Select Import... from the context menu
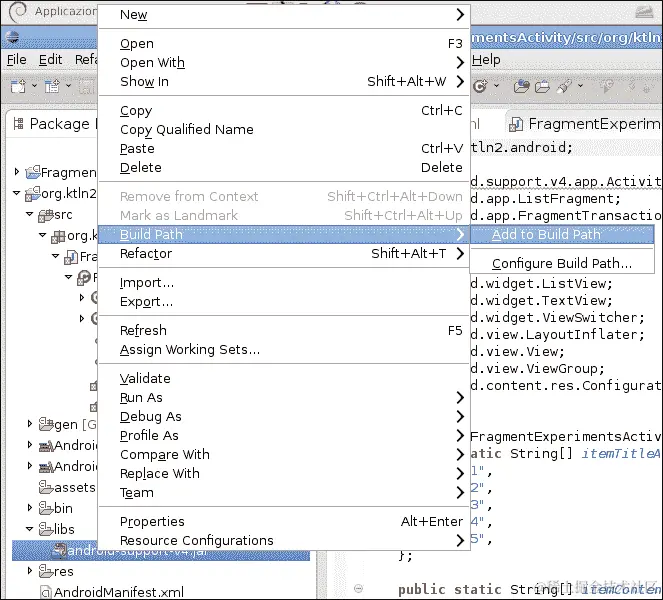This screenshot has width=663, height=600. tap(284, 282)
